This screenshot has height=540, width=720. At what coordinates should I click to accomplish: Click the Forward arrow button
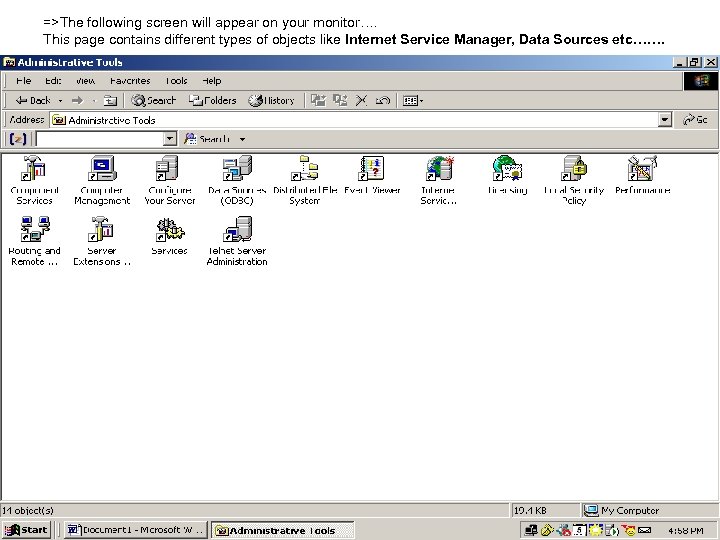[77, 100]
